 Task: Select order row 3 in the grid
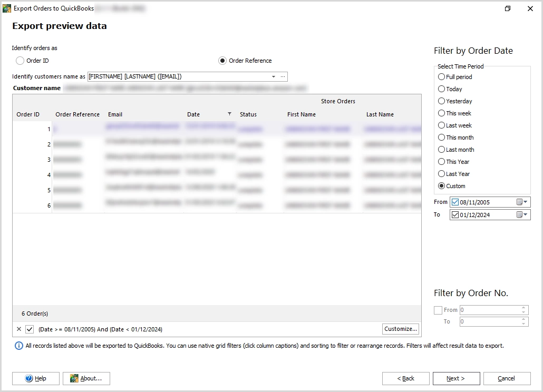217,160
